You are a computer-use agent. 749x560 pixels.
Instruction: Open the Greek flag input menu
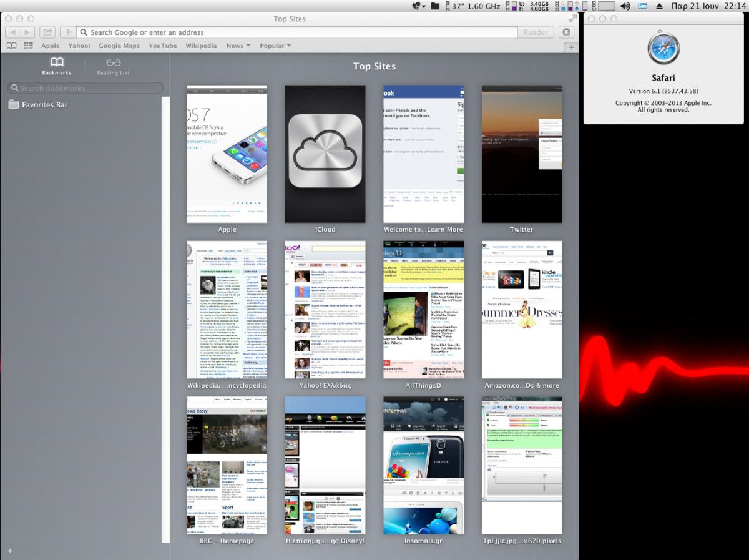[643, 6]
